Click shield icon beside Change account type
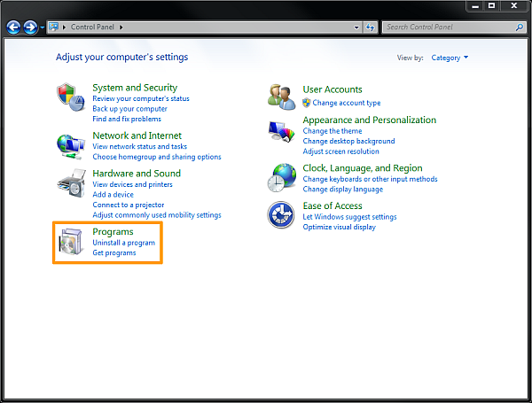 [x=307, y=103]
